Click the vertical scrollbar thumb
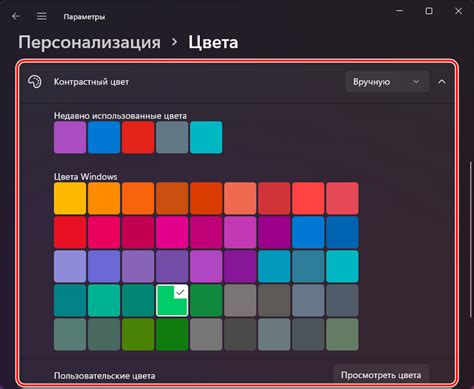Screen dimensions: 474x389 tap(471, 239)
